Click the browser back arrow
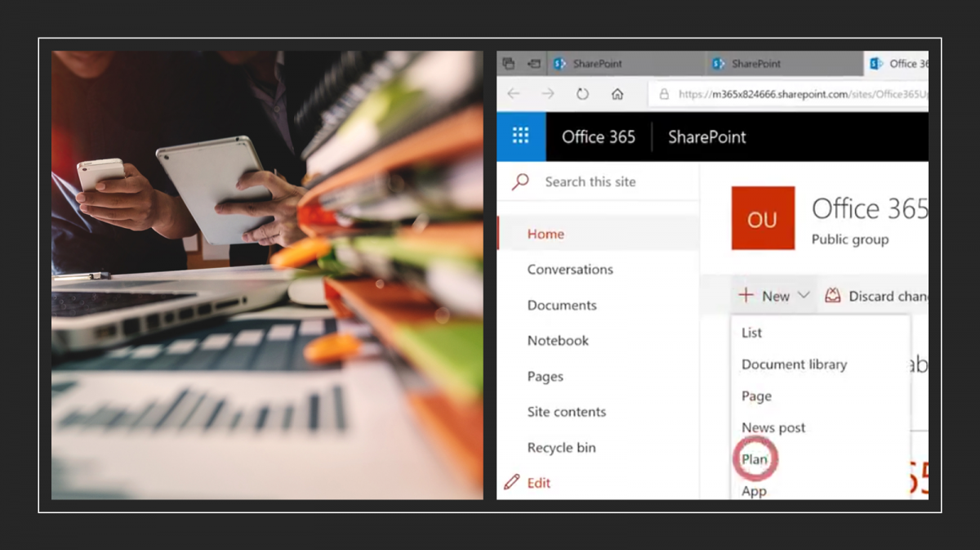980x550 pixels. [514, 94]
